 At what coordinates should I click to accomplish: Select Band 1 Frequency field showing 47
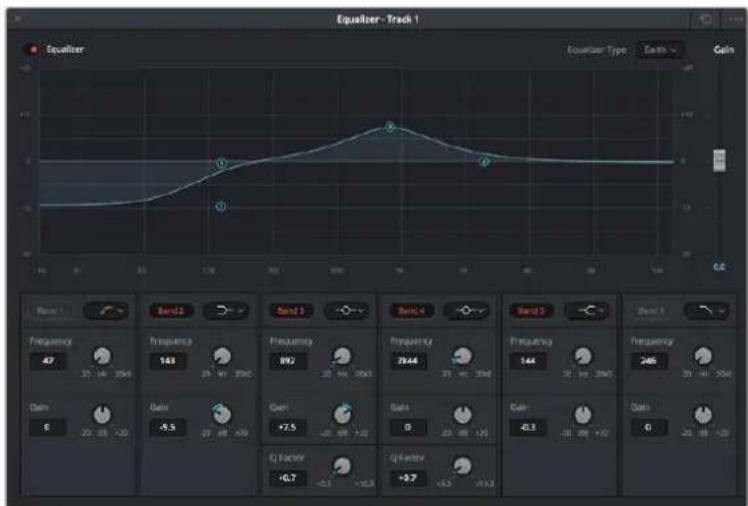pos(48,361)
